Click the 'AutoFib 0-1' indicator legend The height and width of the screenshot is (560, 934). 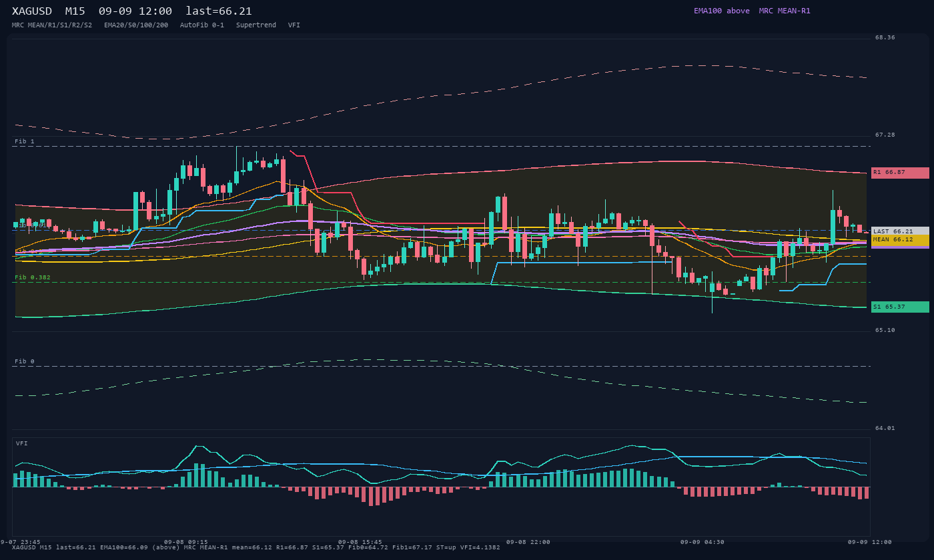pos(202,25)
